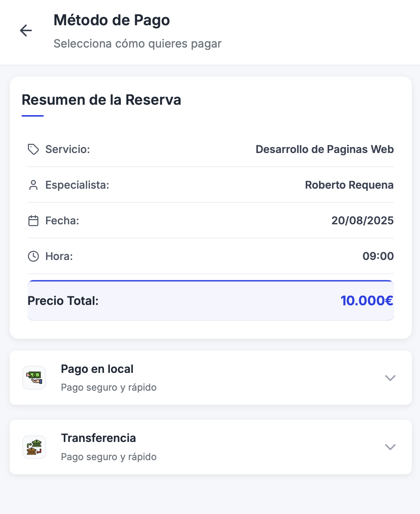Viewport: 420px width, 514px height.
Task: Click the total price 10.000€
Action: pos(367,301)
